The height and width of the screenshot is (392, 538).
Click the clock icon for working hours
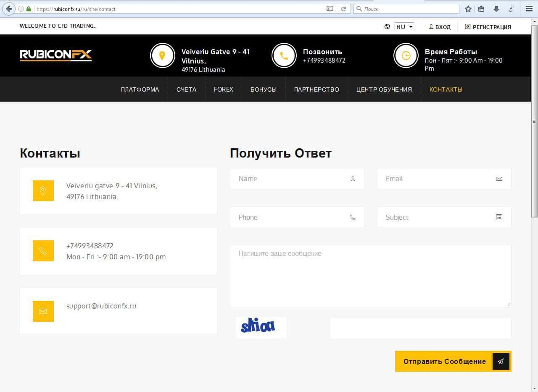point(406,55)
